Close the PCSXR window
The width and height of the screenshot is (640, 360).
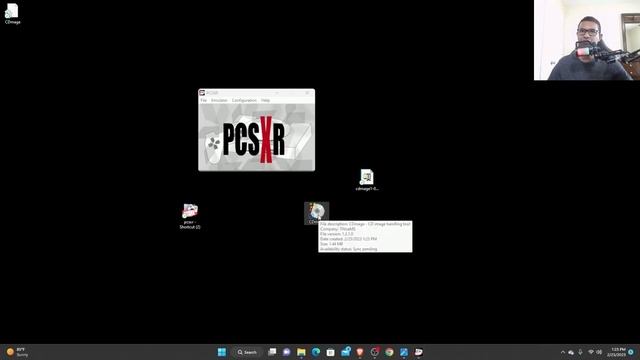click(x=307, y=93)
